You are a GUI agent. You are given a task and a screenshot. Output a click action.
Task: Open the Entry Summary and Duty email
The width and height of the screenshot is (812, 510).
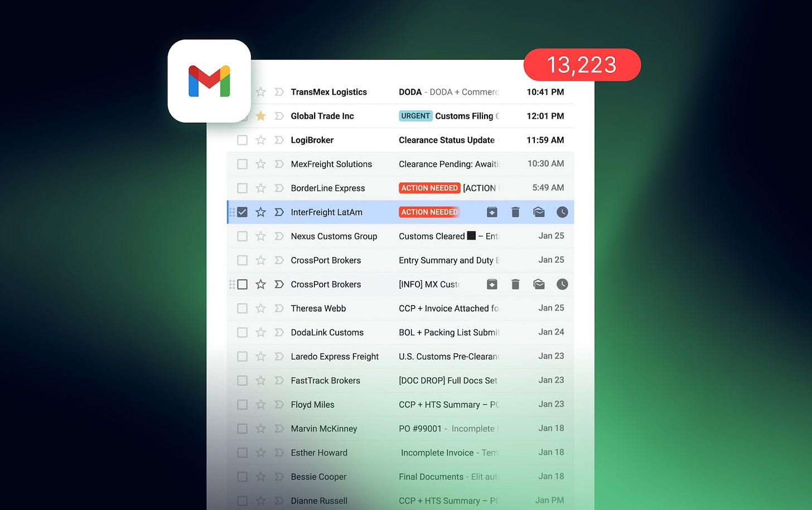tap(449, 260)
